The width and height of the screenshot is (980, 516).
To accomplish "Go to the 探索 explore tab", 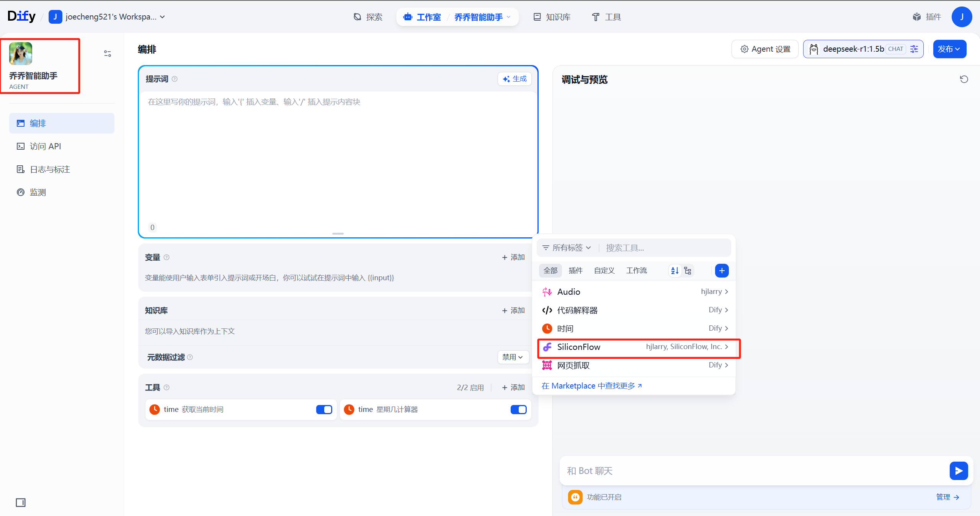I will [368, 17].
